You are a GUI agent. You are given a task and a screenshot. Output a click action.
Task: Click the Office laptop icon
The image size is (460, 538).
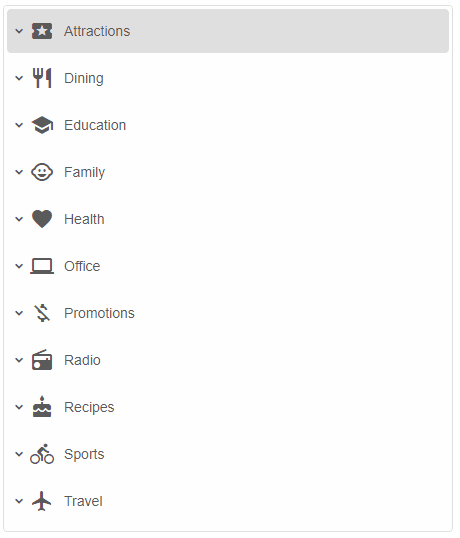tap(42, 266)
